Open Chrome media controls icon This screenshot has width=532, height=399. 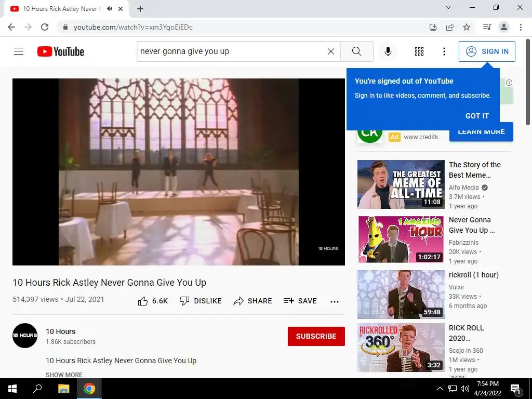tap(487, 27)
